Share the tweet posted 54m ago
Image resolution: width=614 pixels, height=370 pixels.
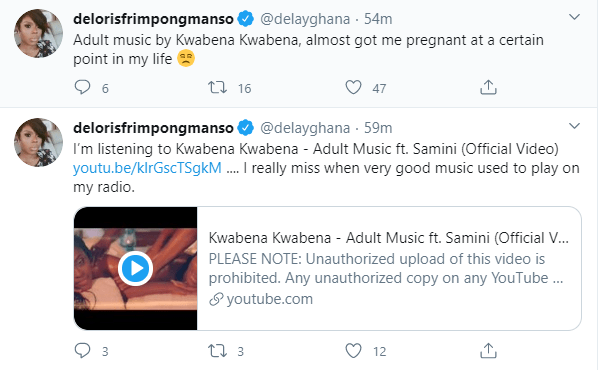coord(488,87)
